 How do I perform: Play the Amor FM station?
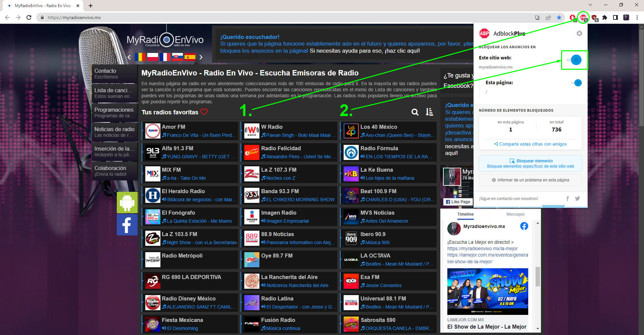coord(190,131)
